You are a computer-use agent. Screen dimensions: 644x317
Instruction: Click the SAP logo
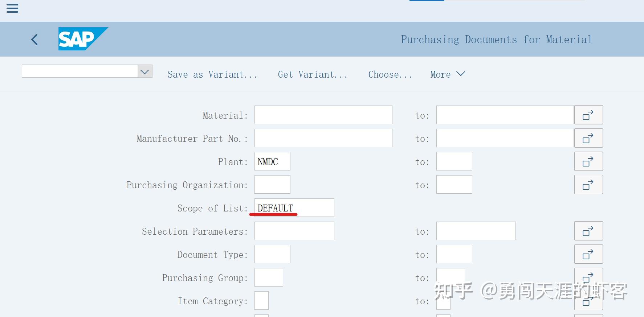tap(83, 39)
